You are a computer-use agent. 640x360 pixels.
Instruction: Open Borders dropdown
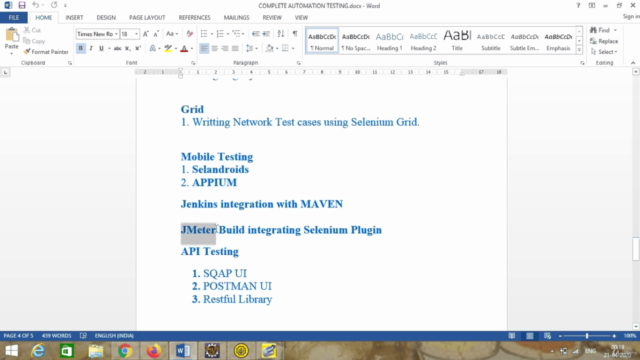(293, 48)
